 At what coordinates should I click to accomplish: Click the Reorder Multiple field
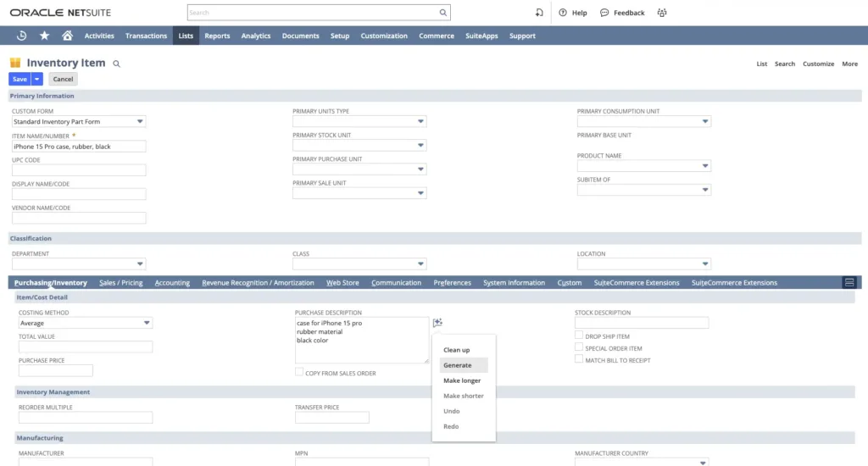86,418
